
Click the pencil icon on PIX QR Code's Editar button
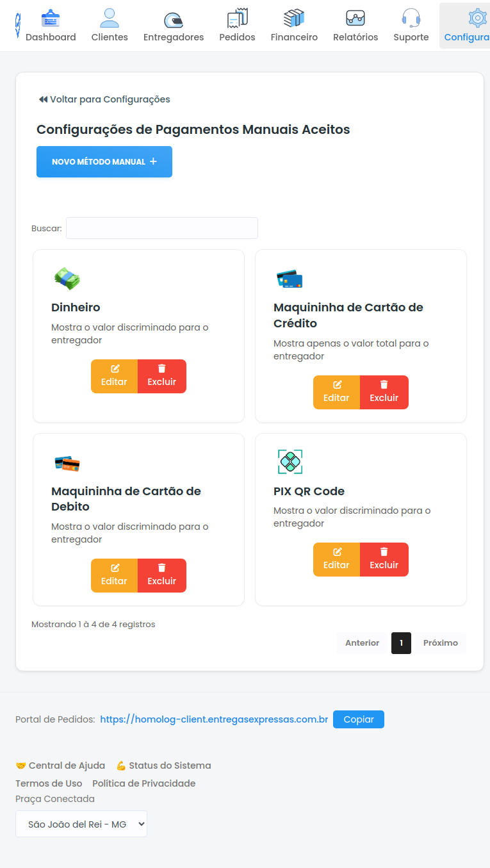336,552
